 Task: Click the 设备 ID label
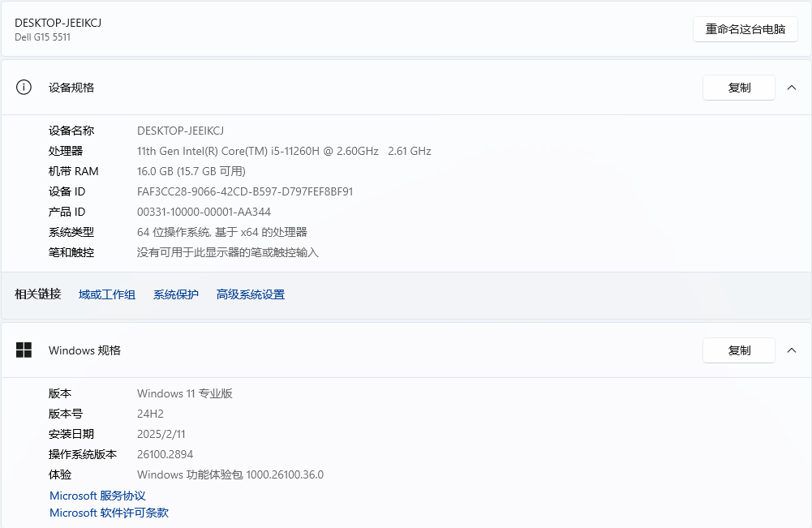(x=67, y=191)
